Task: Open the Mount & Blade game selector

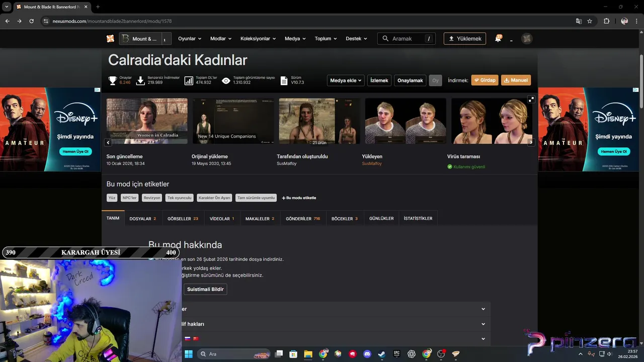Action: click(145, 39)
